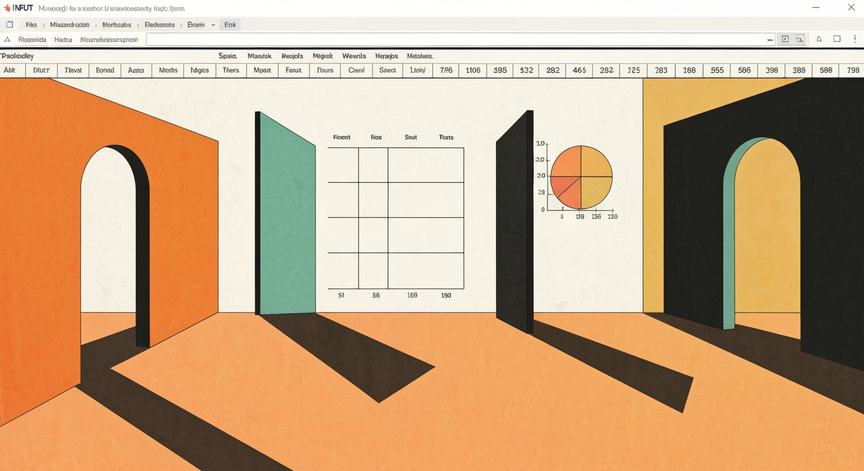This screenshot has height=471, width=864.
Task: Open the Brain menu
Action: tap(196, 25)
